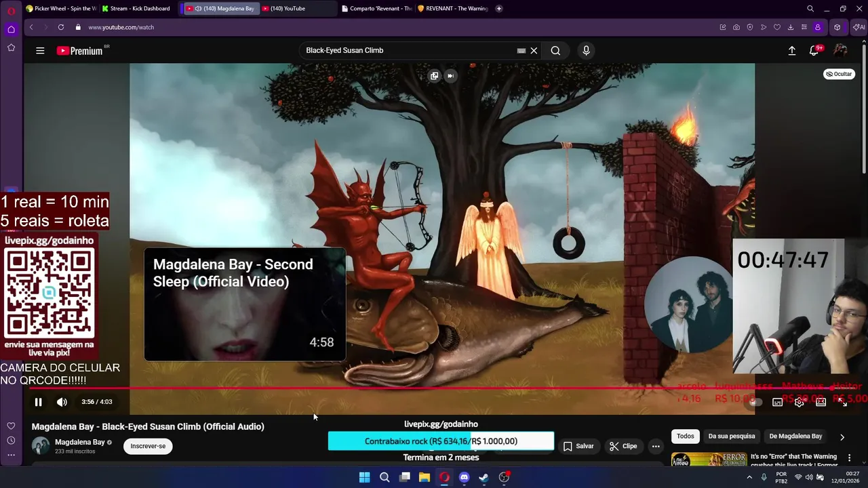Open Opera easy setup sliders icon
The image size is (868, 488).
tap(804, 27)
